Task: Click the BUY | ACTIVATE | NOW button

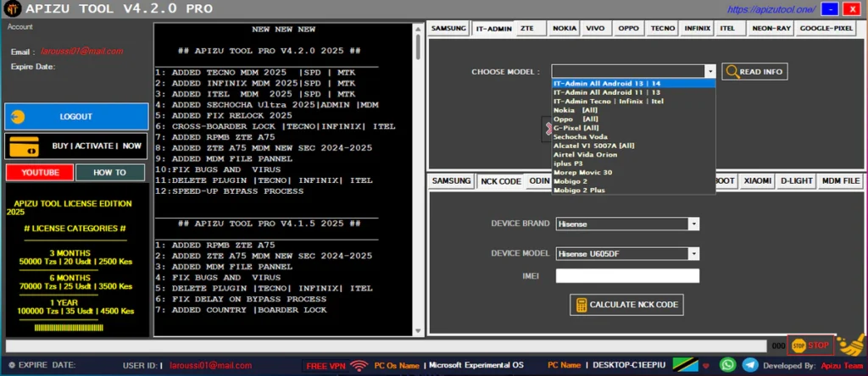Action: (x=76, y=146)
